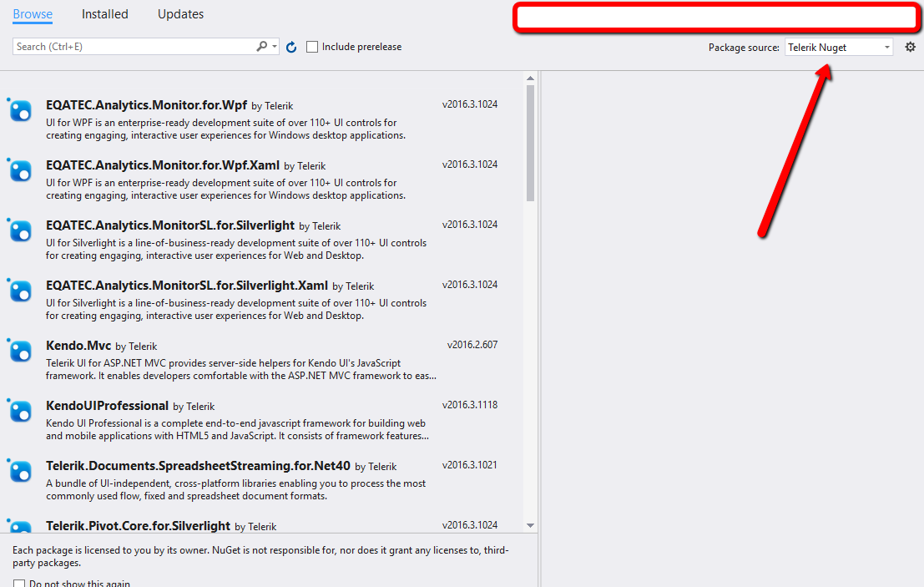Open search history dropdown arrow
The image size is (924, 587).
click(275, 46)
